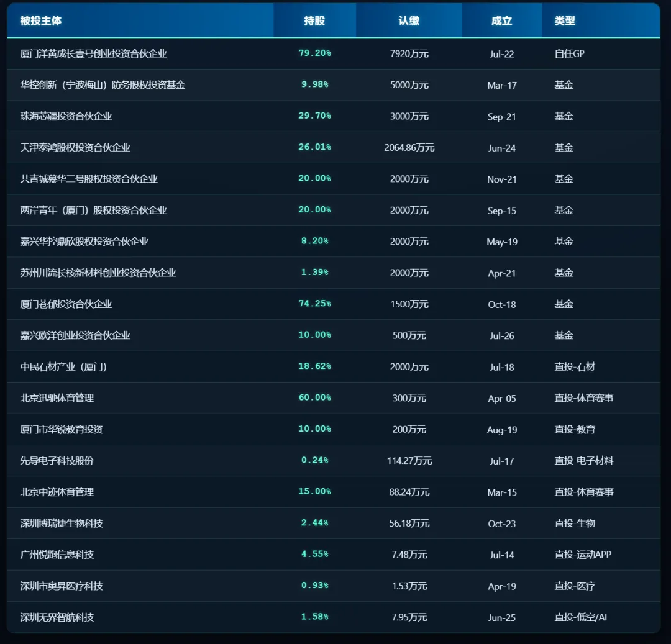
Task: Click the 认缴 column header
Action: tap(409, 20)
